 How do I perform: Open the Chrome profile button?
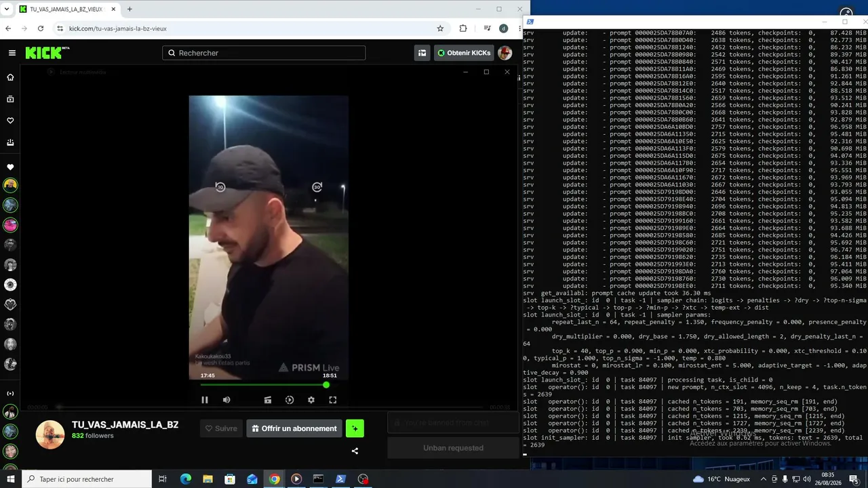[503, 28]
